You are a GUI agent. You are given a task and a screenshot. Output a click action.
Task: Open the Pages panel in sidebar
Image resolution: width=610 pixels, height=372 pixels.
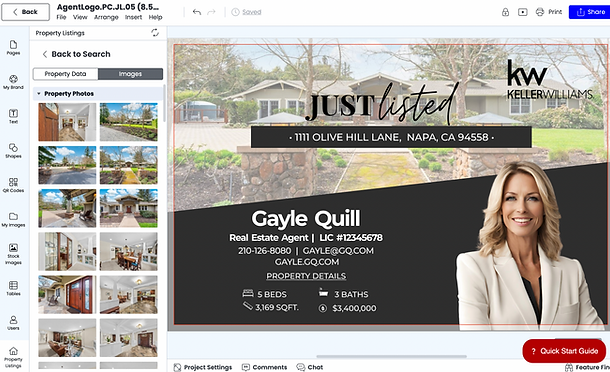coord(13,47)
